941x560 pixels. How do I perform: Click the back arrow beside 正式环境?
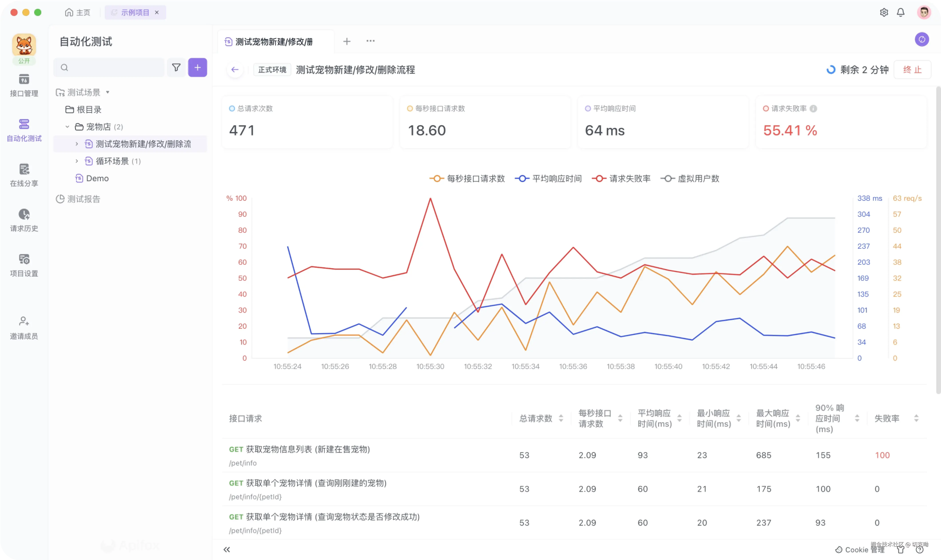coord(235,70)
